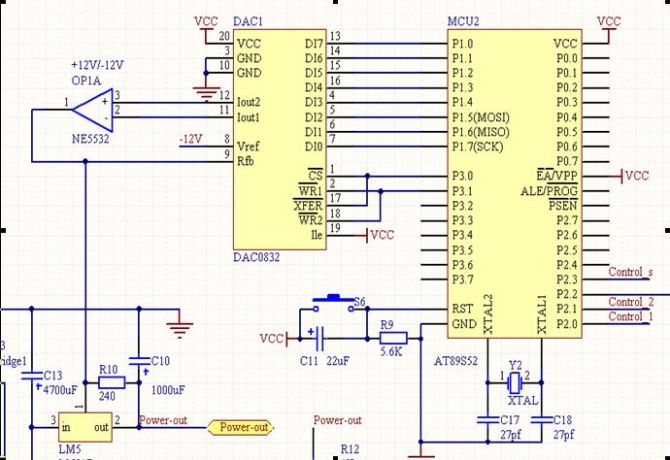Click the R10 resistor symbol
This screenshot has height=460, width=670.
[x=112, y=382]
